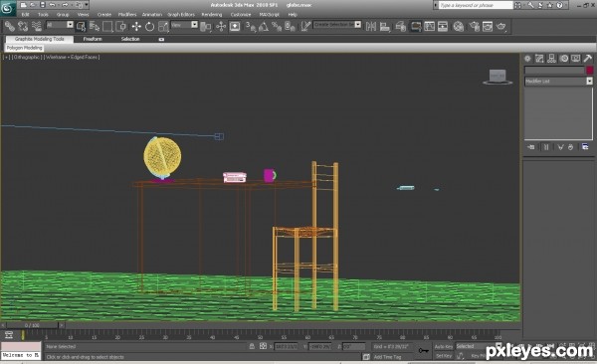597x364 pixels.
Task: Click the object color swatch
Action: coord(589,70)
